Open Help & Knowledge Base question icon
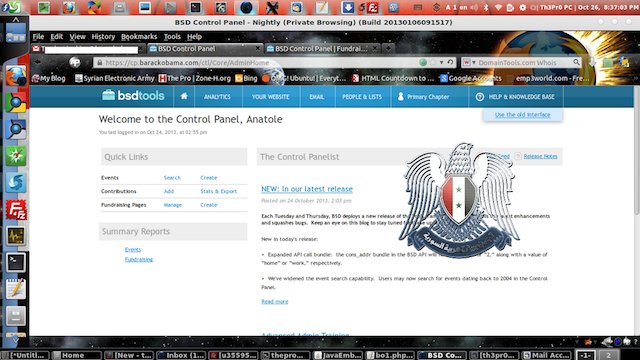Image resolution: width=640 pixels, height=360 pixels. tap(480, 97)
